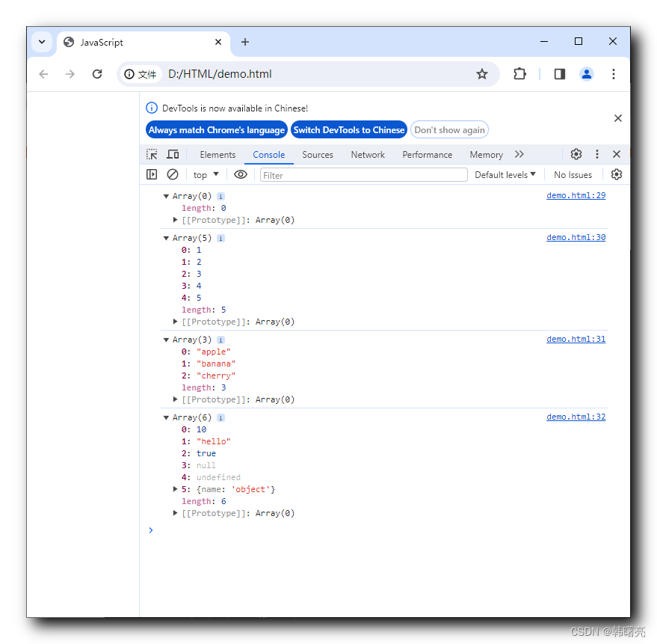The width and height of the screenshot is (657, 644).
Task: Open the user profile avatar
Action: [587, 74]
